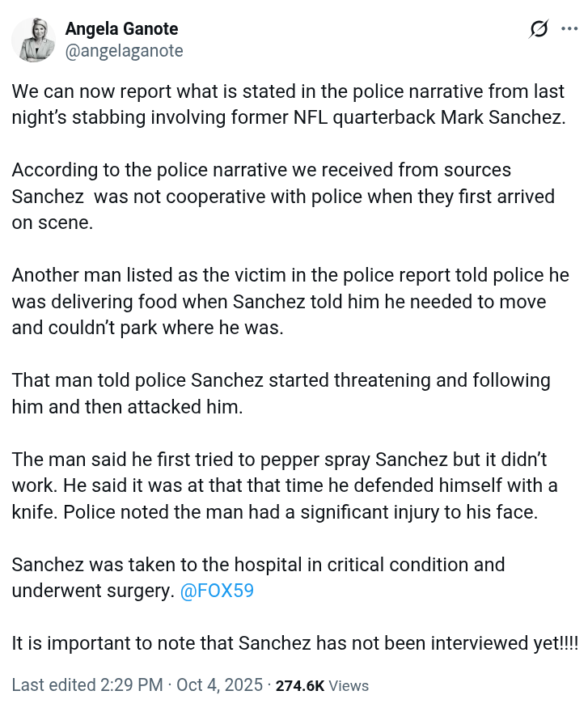This screenshot has width=588, height=712.
Task: Click the sentence 'Police noted the man had a significant injury'
Action: click(x=299, y=512)
